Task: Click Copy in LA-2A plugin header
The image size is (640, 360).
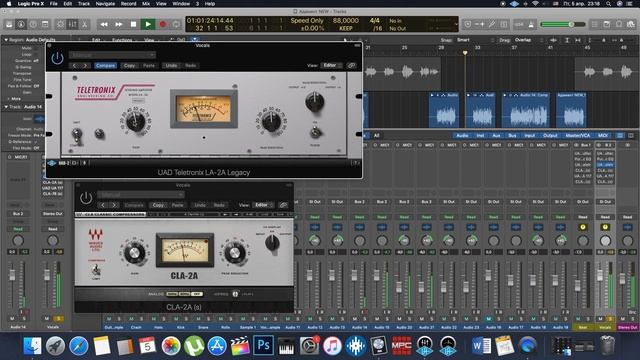Action: click(129, 65)
